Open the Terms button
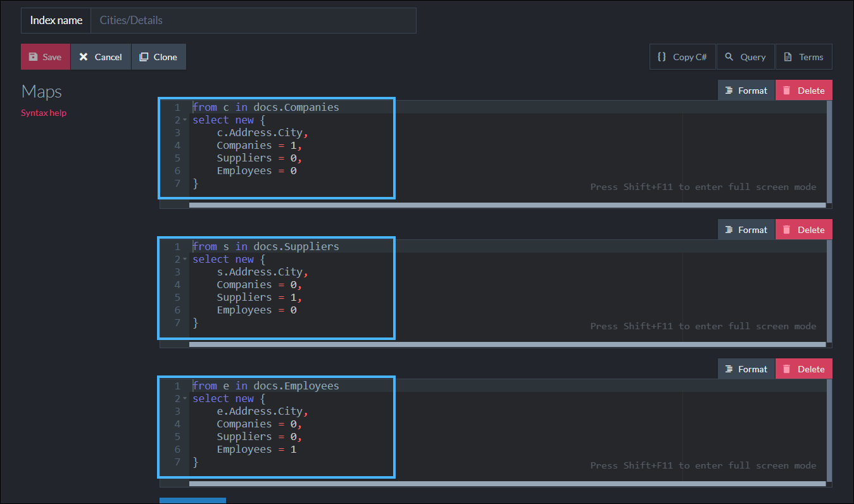The height and width of the screenshot is (504, 854). tap(804, 57)
